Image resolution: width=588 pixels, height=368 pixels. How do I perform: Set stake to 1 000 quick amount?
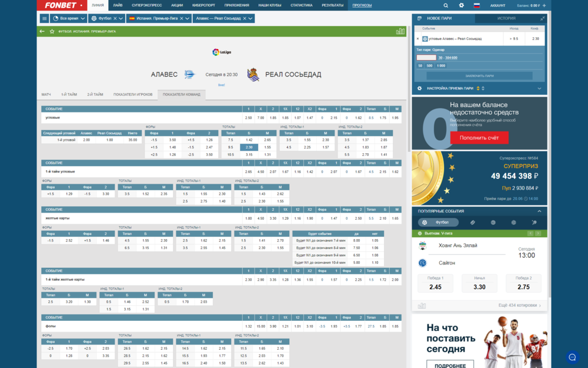[x=441, y=66]
